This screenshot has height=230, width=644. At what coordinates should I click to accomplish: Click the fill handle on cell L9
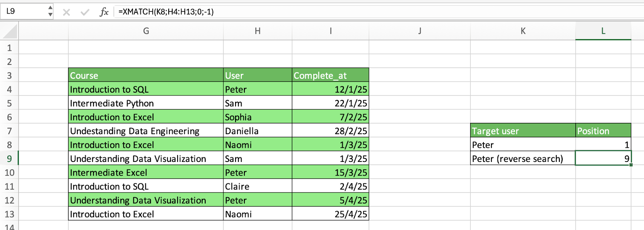point(631,165)
